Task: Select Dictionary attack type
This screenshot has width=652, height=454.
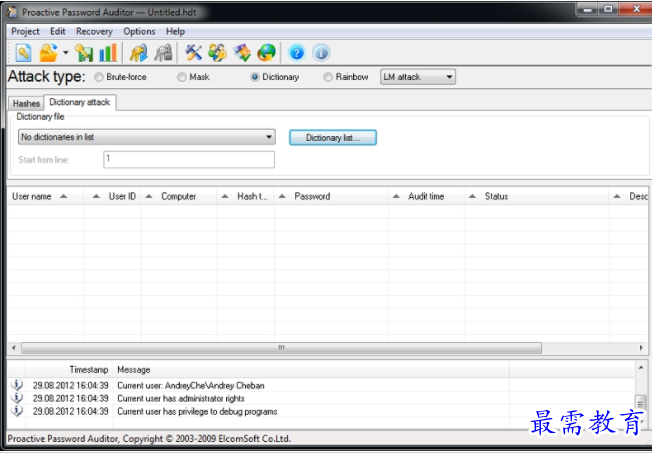Action: [275, 77]
